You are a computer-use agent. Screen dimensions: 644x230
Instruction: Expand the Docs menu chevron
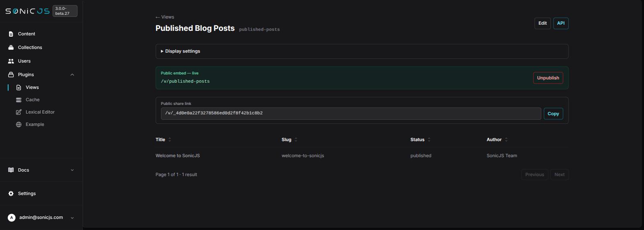tap(72, 170)
